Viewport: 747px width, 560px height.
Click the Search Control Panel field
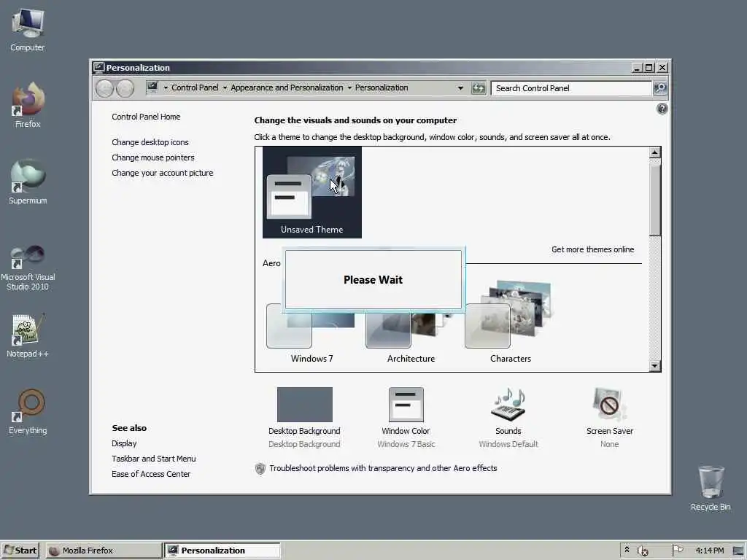tap(571, 88)
